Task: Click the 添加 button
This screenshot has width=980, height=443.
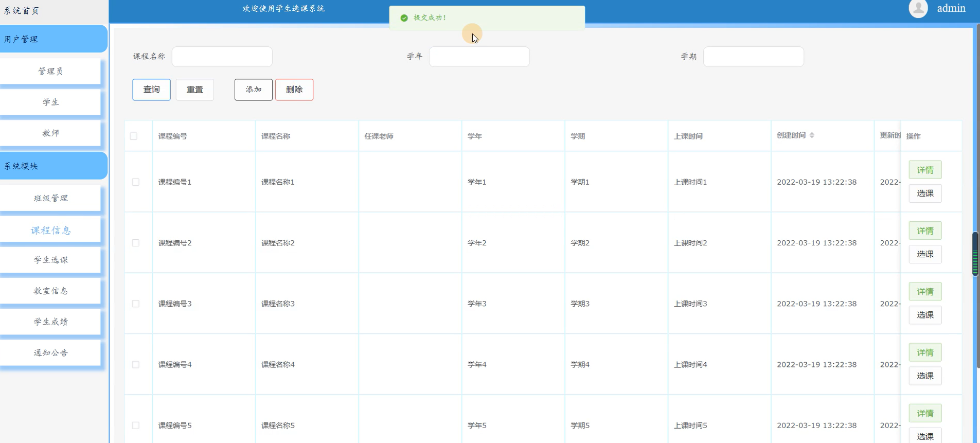Action: [254, 90]
